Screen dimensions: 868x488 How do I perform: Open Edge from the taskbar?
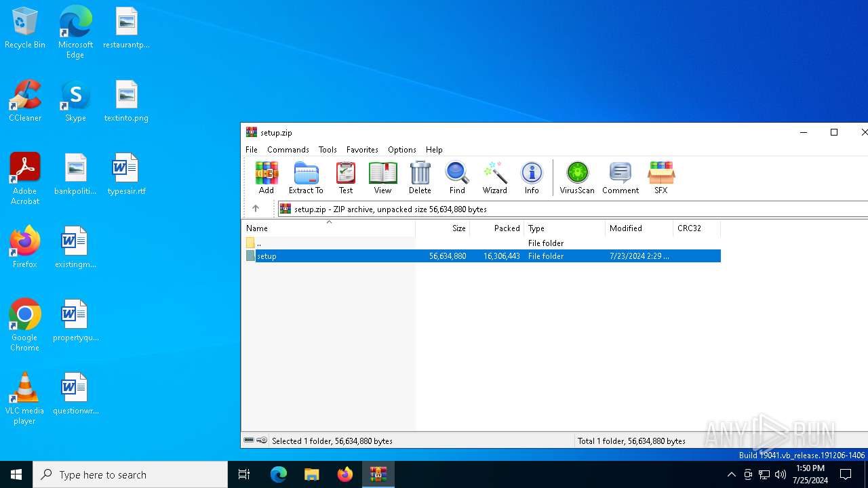coord(279,474)
